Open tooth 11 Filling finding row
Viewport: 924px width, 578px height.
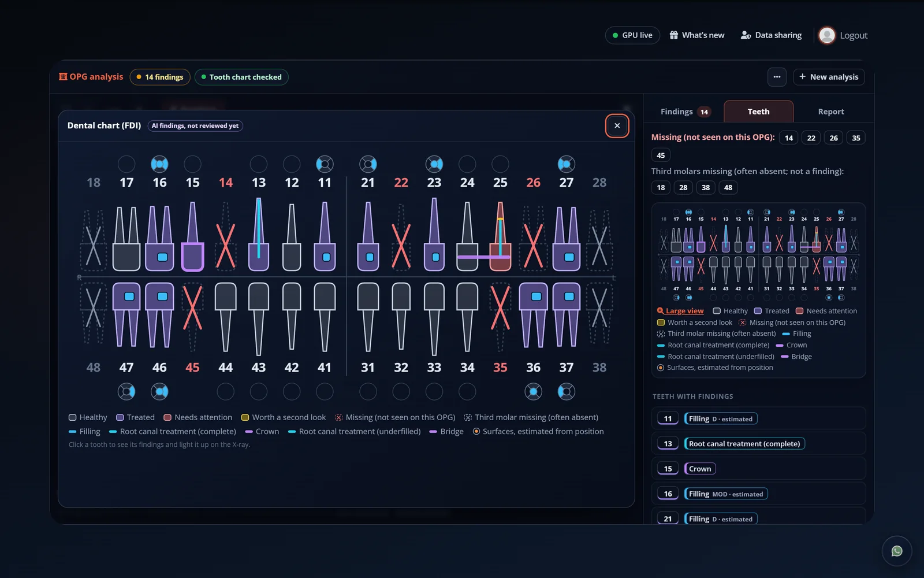(758, 418)
